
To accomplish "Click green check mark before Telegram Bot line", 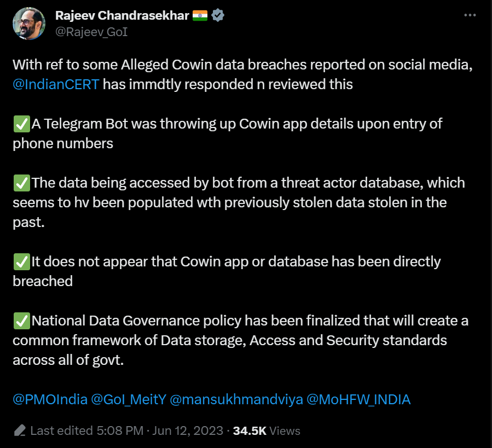I will tap(21, 124).
